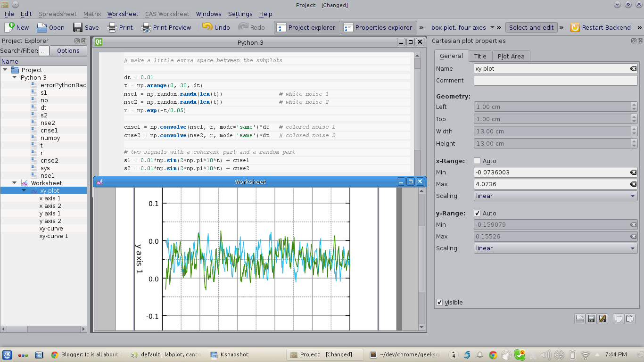This screenshot has height=362, width=644.
Task: Click the Select and edit button
Action: click(531, 27)
